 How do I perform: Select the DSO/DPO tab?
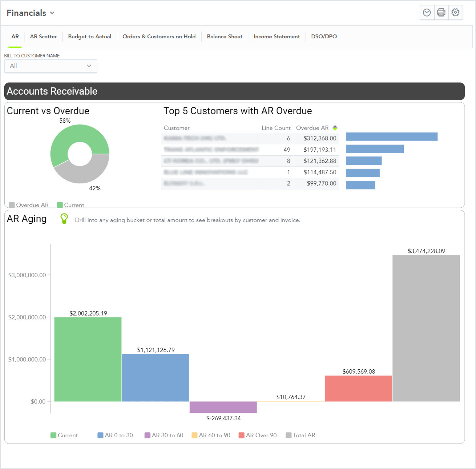point(324,37)
